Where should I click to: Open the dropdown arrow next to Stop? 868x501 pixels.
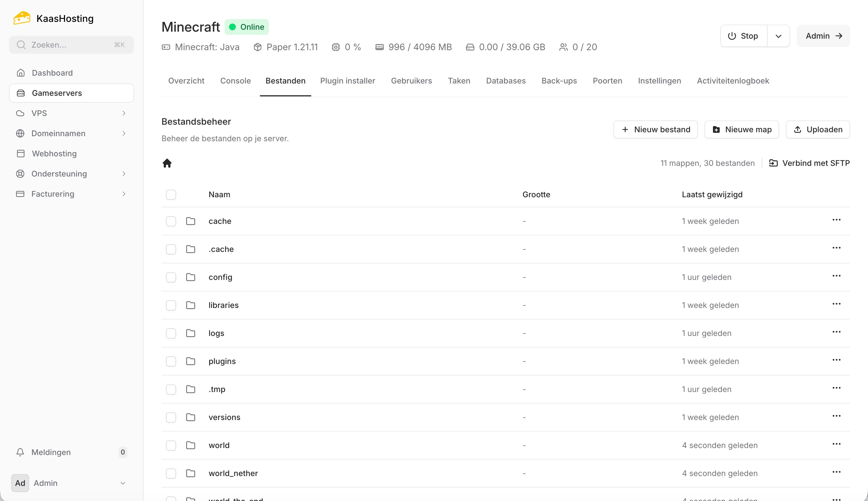click(x=778, y=36)
